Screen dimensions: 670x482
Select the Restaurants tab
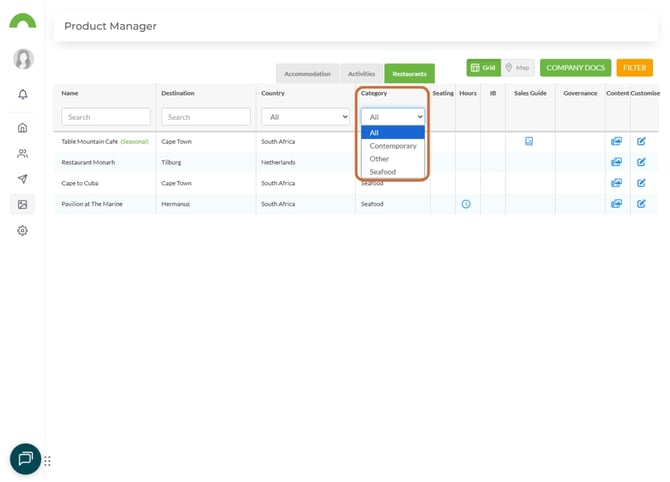(409, 73)
